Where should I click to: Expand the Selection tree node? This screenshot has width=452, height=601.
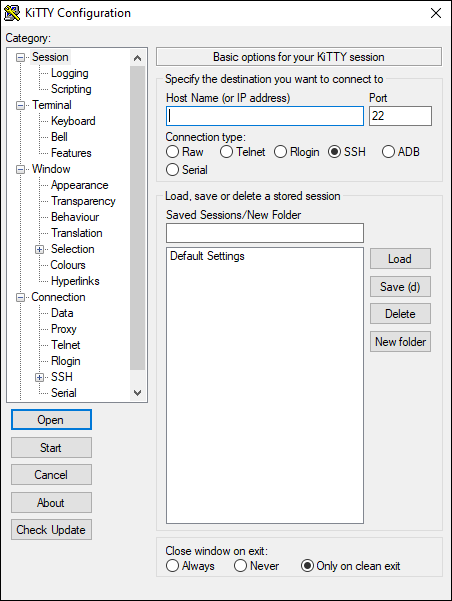[39, 249]
